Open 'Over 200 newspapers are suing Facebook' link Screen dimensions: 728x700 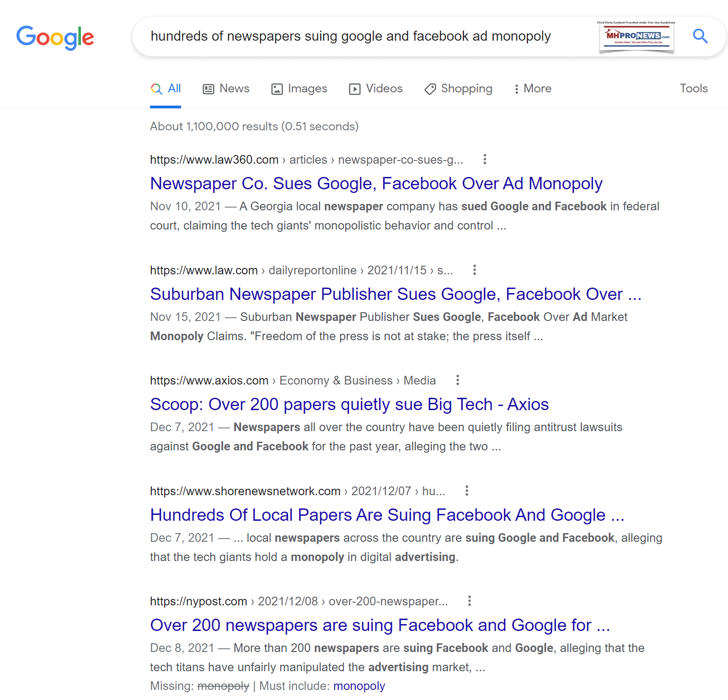[x=380, y=625]
